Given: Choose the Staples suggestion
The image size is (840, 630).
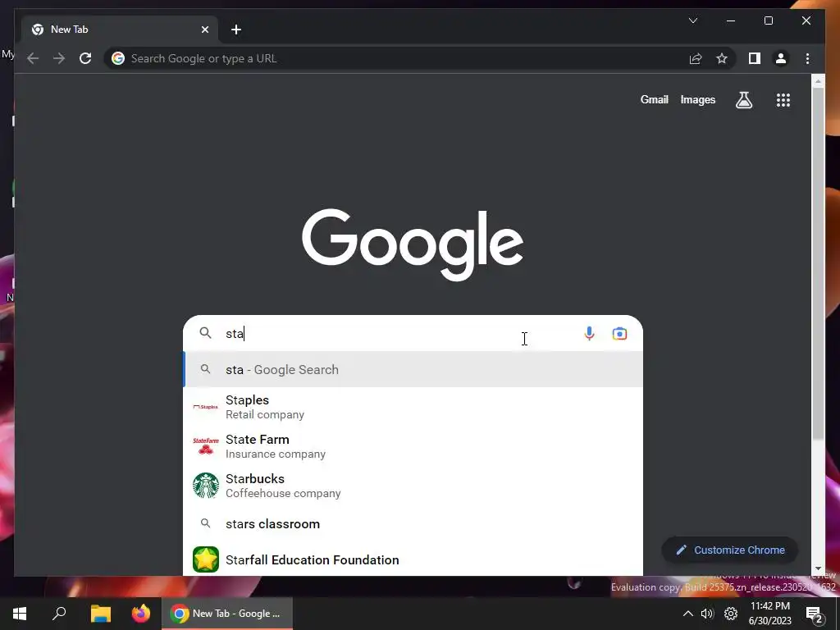Looking at the screenshot, I should point(413,407).
